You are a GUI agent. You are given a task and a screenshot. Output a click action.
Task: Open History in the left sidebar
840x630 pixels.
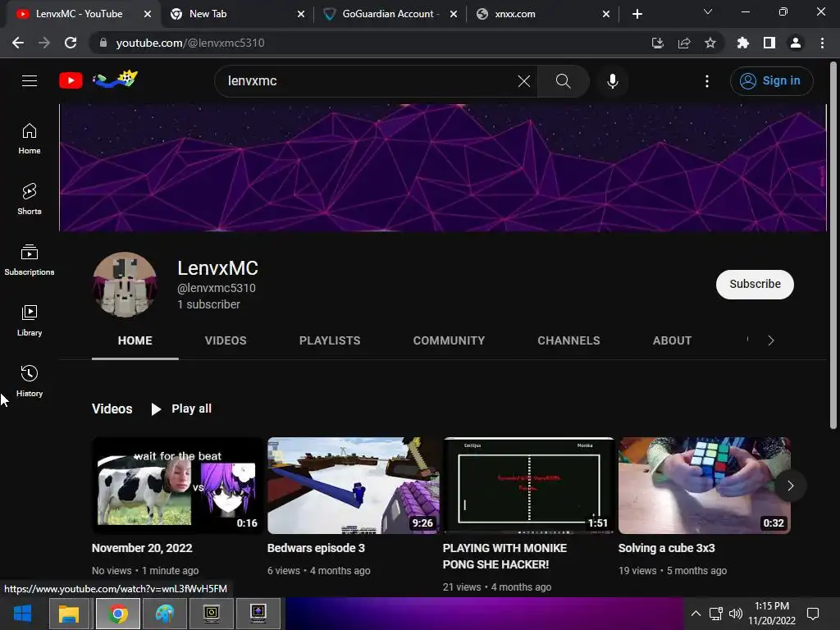[30, 381]
